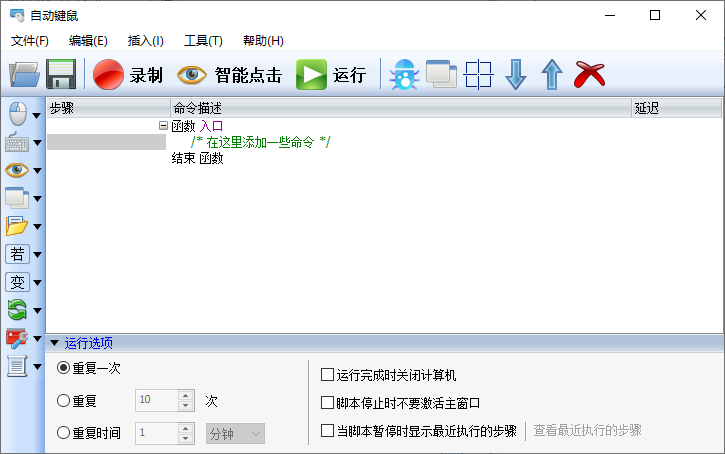Click the scroll document icon in sidebar
Screen dimensions: 725x454
tap(17, 366)
